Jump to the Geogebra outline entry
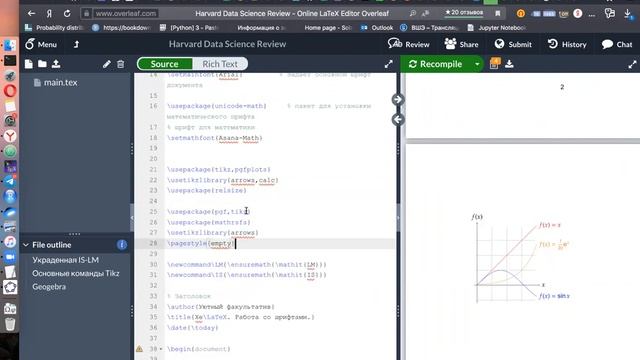Screen dimensions: 640x360 (49, 287)
